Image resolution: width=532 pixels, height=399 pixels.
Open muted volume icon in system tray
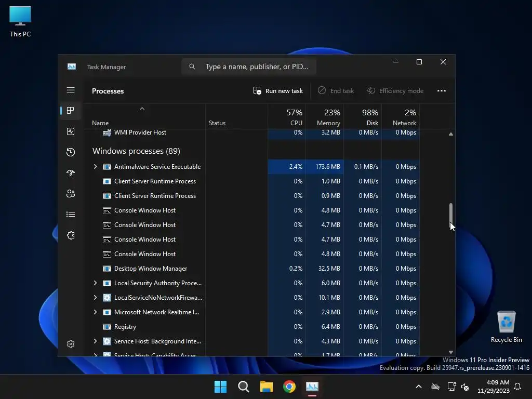(465, 387)
